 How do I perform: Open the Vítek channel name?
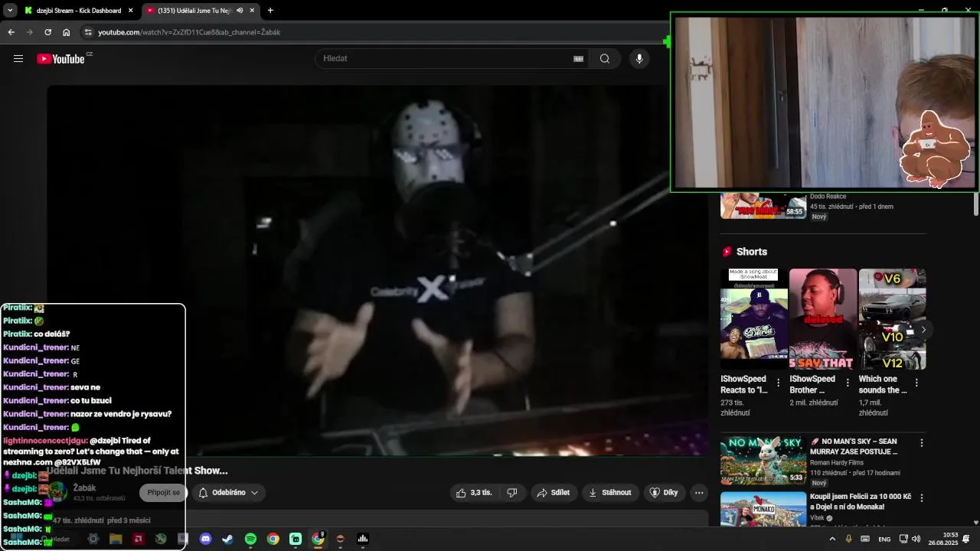point(817,518)
